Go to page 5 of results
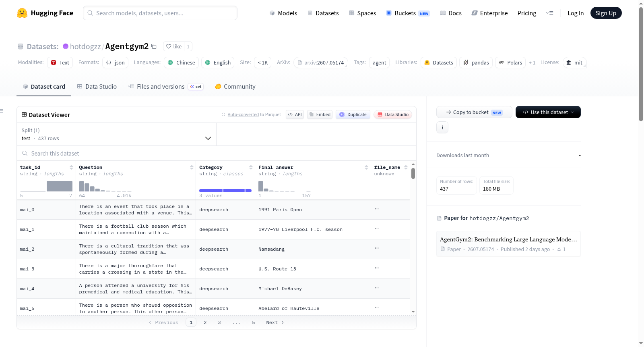 254,322
